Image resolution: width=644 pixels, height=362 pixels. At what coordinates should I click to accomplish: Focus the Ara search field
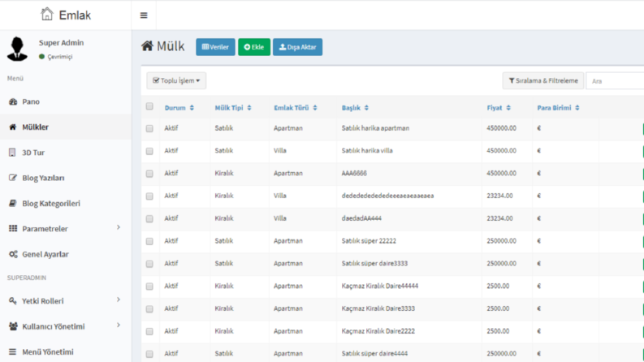click(615, 81)
